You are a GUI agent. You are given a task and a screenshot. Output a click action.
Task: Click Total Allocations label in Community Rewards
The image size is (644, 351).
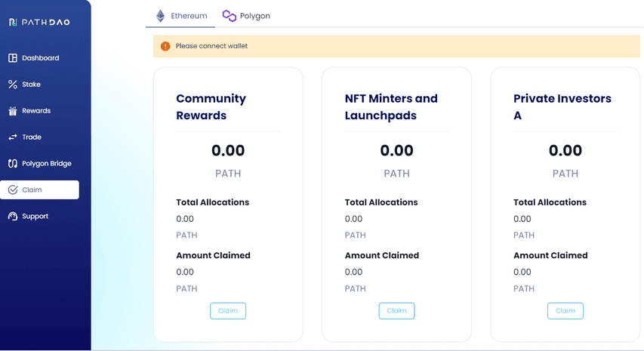213,202
